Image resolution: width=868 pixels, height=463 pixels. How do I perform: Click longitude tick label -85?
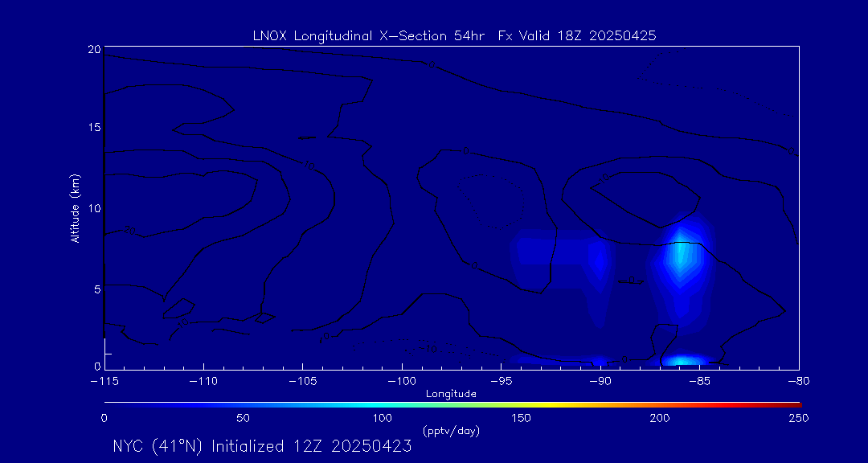[x=699, y=382]
